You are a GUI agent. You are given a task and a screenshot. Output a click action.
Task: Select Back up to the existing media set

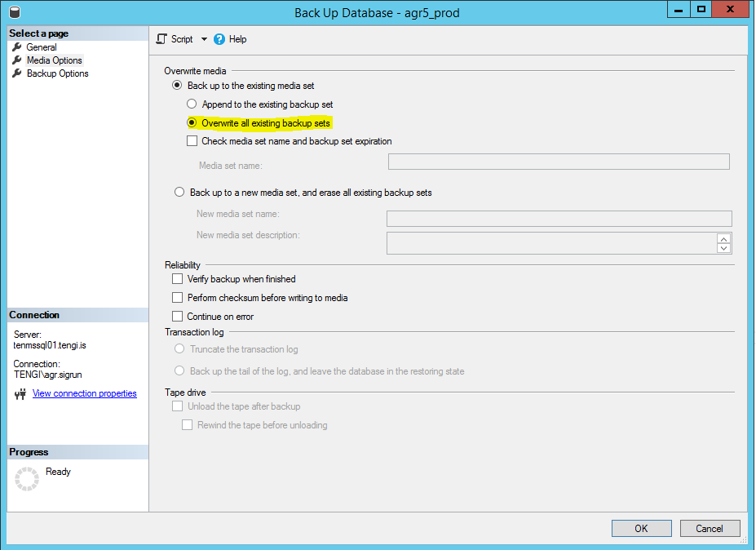[177, 86]
